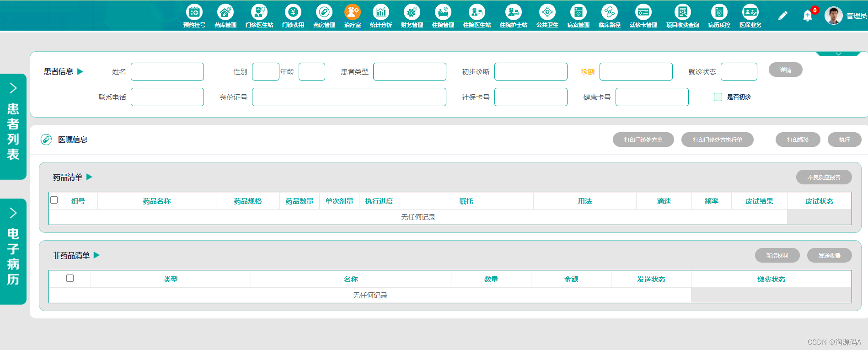Open the 临床路径 clinical pathway icon
Screen dimensions: 868x350
(x=610, y=12)
